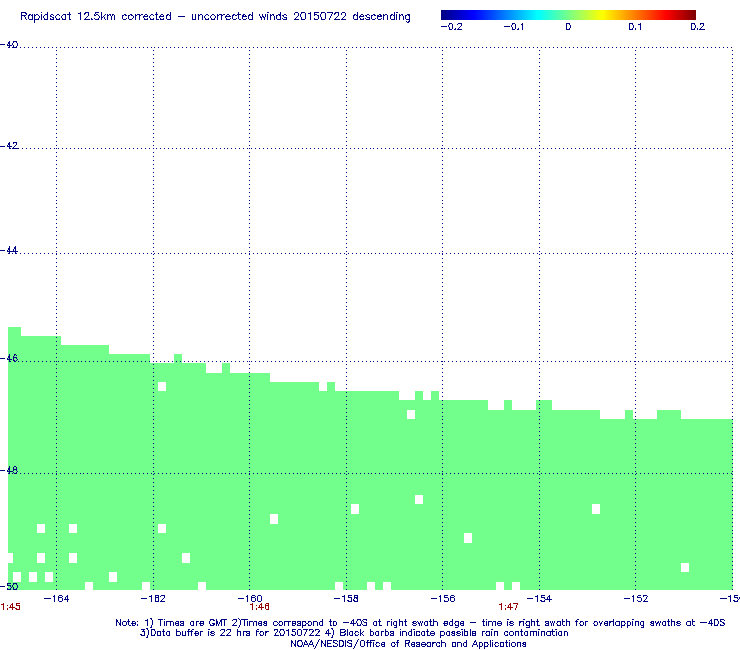Click the -158 longitude axis label
This screenshot has height=650, width=740.
[x=346, y=599]
